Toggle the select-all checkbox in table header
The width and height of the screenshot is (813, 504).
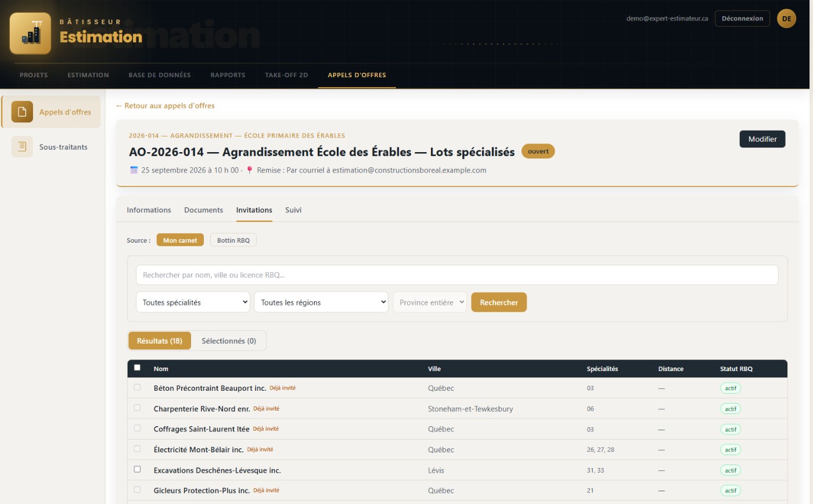click(x=137, y=368)
